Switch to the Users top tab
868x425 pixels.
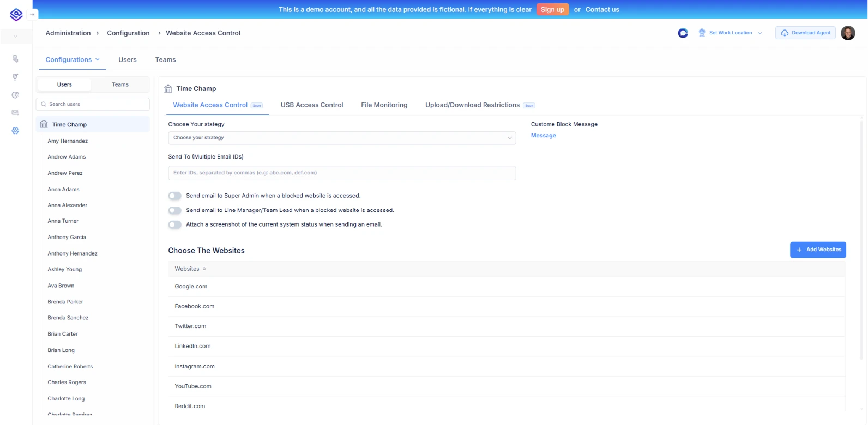click(128, 60)
